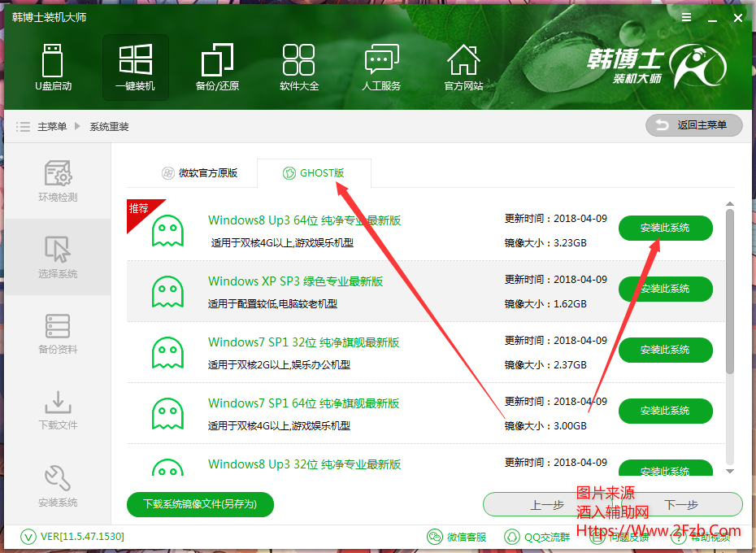Click the version check icon beside VER

click(28, 537)
